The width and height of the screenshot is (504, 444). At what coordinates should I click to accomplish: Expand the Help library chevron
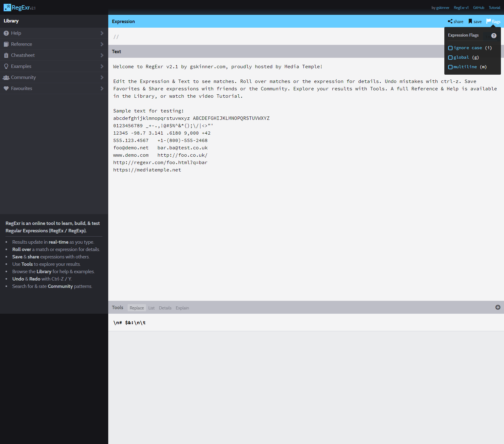point(102,33)
